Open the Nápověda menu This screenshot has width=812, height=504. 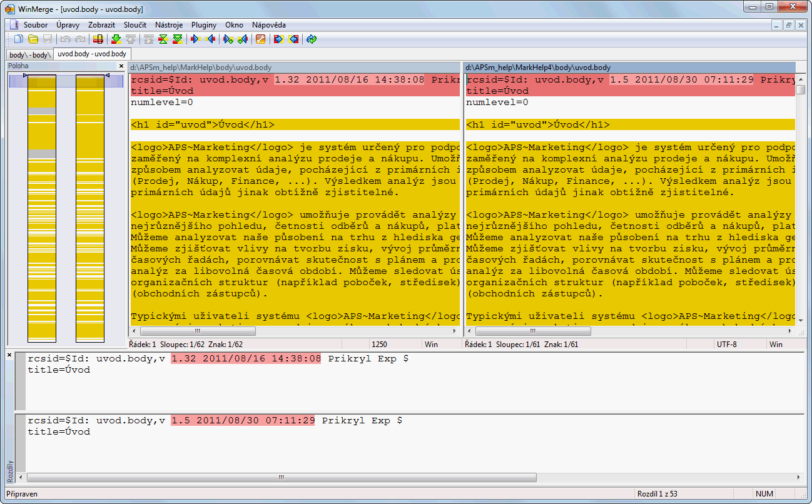269,25
